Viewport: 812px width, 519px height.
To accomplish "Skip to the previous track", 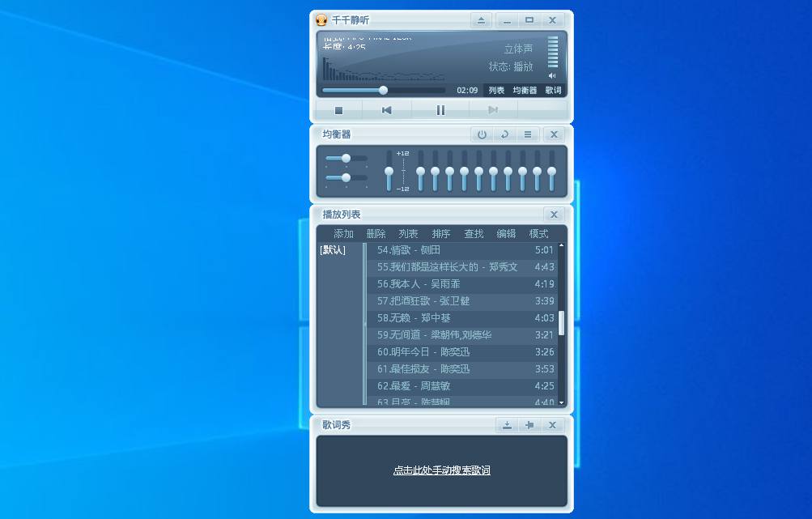I will [386, 110].
